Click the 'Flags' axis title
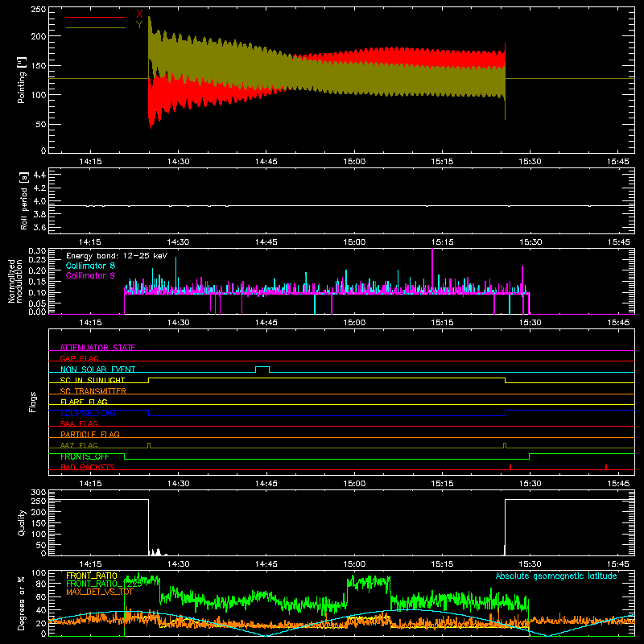The image size is (644, 644). point(32,402)
